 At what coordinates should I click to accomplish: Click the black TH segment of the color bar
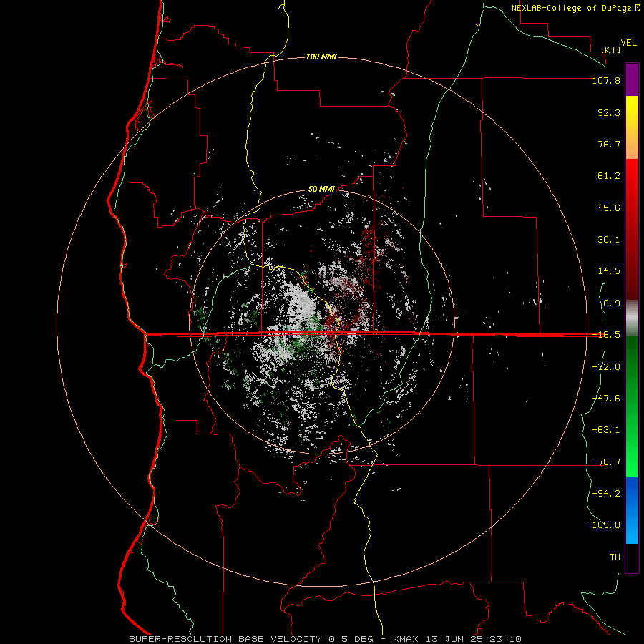tap(632, 558)
